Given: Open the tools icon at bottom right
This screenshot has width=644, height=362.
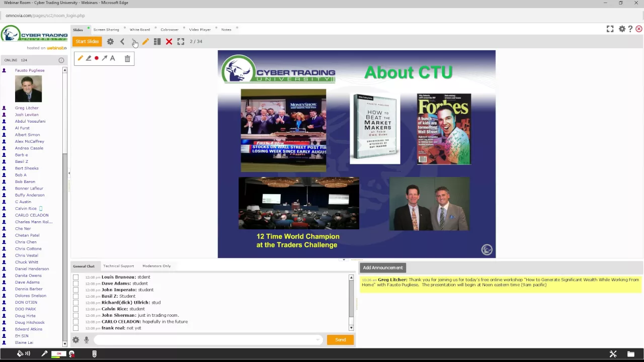Looking at the screenshot, I should [613, 354].
